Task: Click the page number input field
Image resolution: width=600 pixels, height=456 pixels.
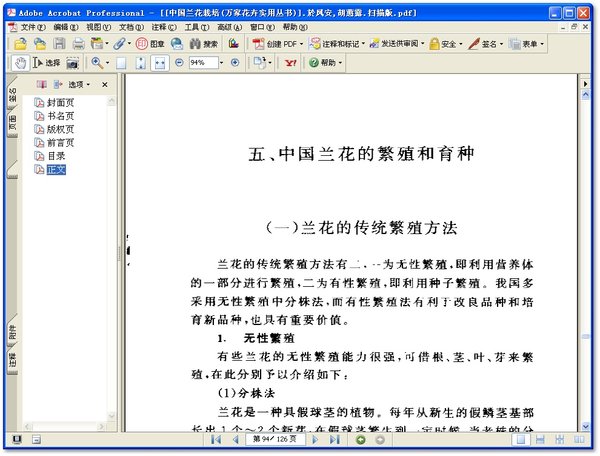Action: 275,440
